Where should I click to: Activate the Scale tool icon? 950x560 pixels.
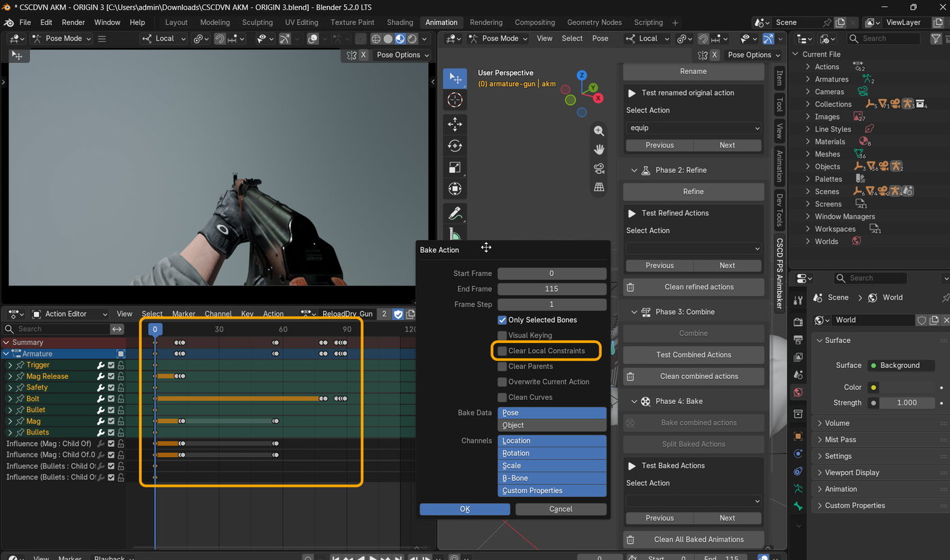(455, 167)
